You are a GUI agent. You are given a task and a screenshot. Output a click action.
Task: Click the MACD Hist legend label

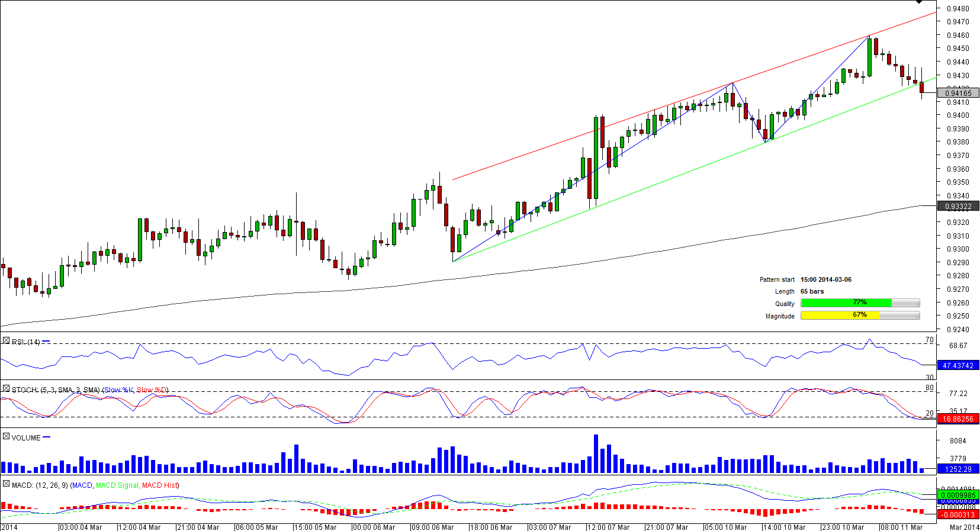point(159,485)
